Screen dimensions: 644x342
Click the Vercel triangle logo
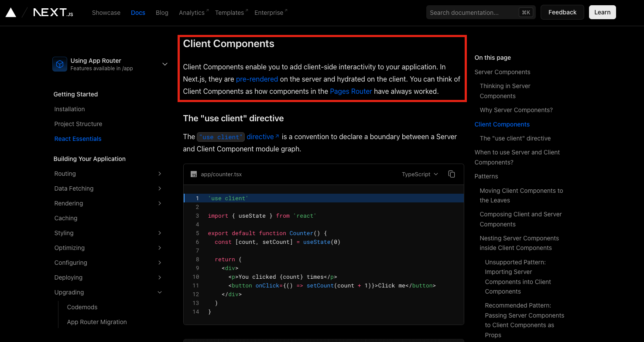click(10, 12)
